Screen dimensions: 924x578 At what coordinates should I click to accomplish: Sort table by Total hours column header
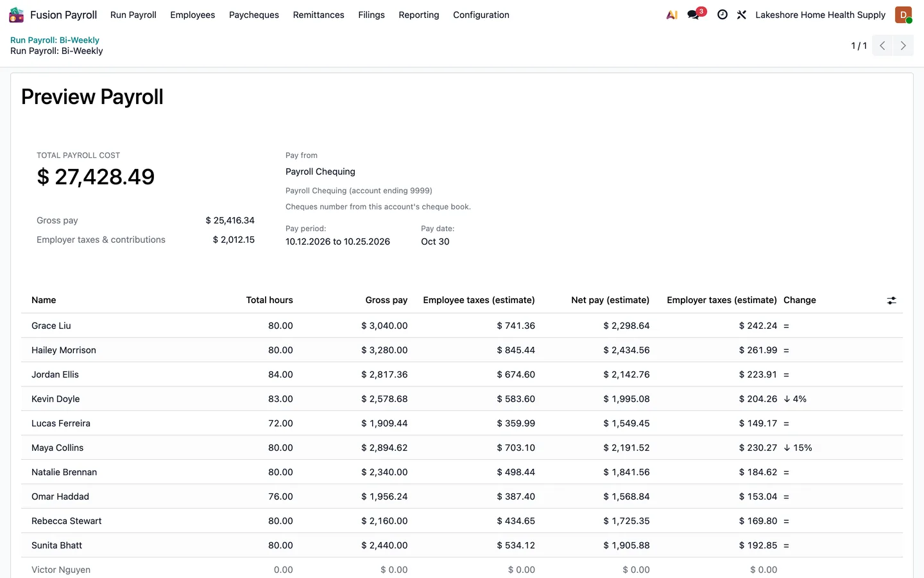click(x=269, y=300)
